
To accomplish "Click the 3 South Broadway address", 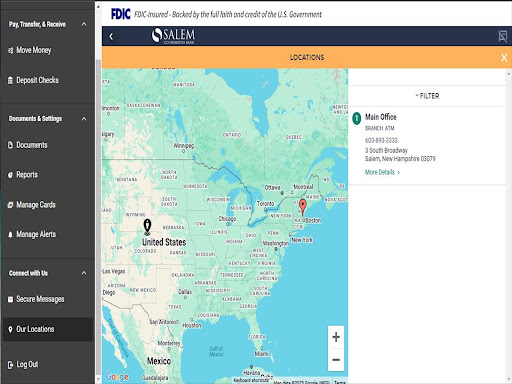I will 400,154.
